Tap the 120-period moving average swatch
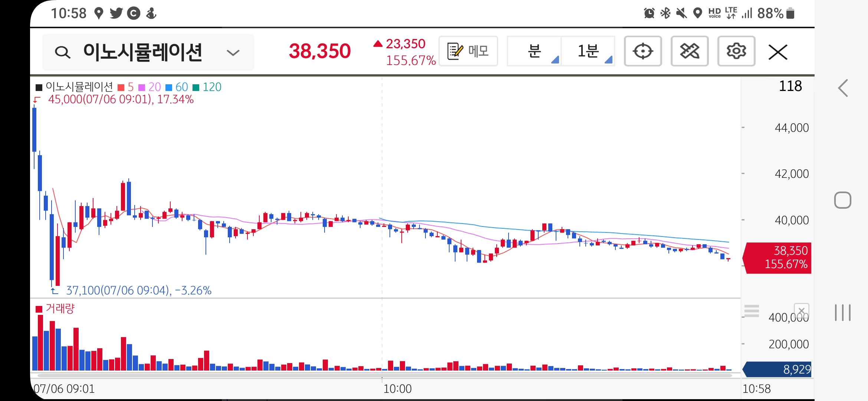Viewport: 868px width, 401px height. click(196, 88)
